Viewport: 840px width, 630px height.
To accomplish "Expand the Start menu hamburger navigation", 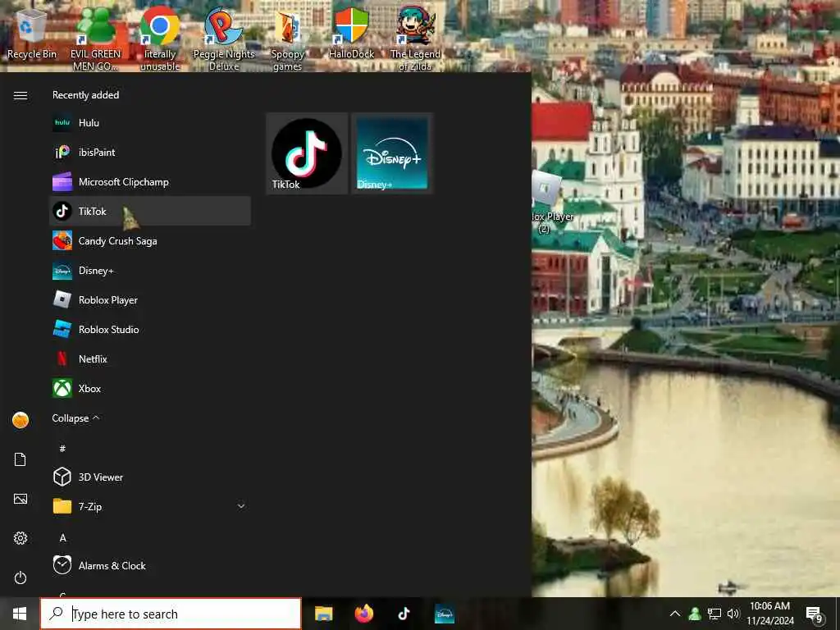I will 21,95.
